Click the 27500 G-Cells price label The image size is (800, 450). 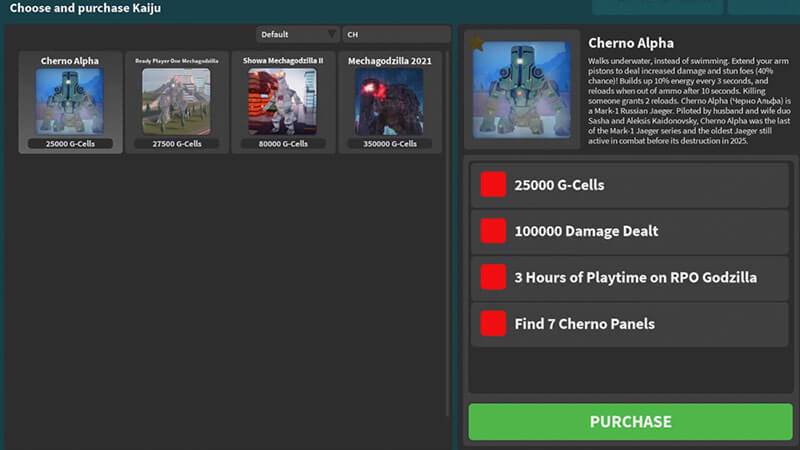point(177,144)
